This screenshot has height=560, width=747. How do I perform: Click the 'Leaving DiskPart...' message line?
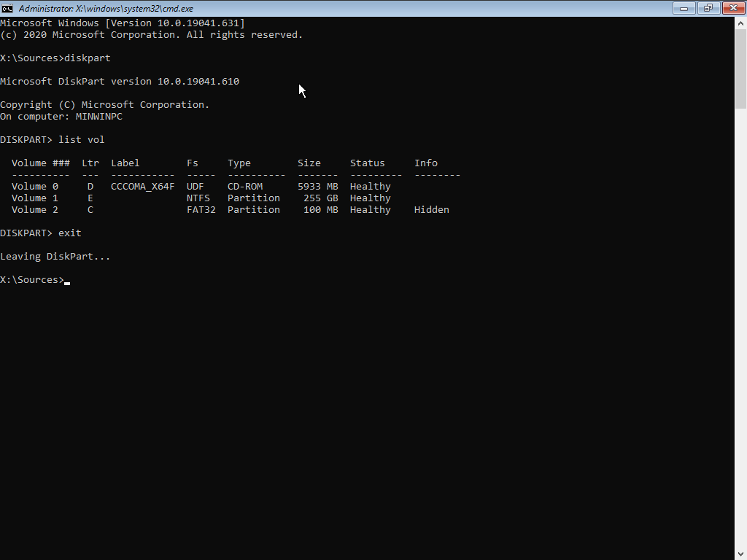click(x=55, y=257)
